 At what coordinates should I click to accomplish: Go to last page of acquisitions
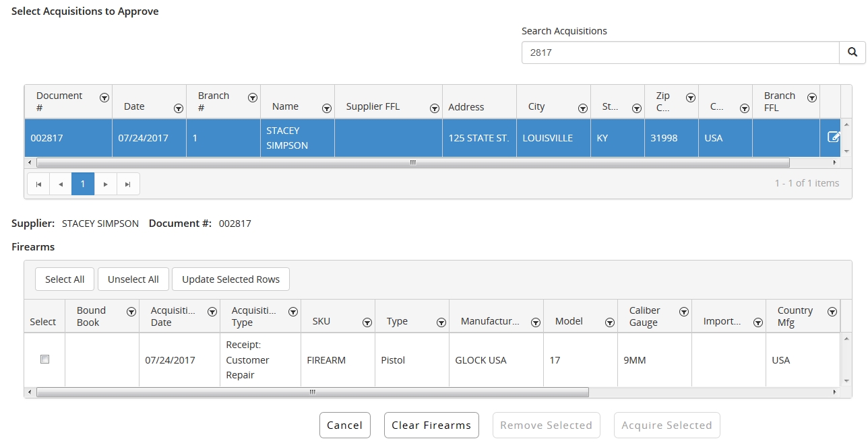(x=128, y=184)
